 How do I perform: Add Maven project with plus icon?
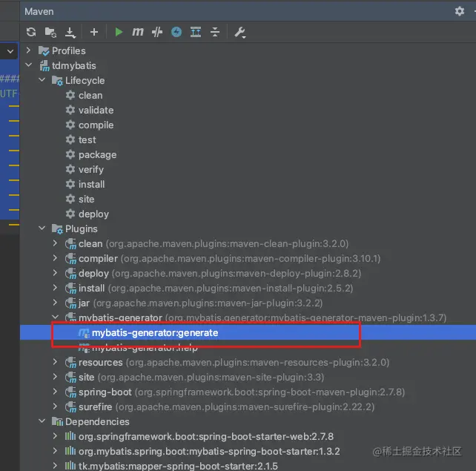coord(94,32)
